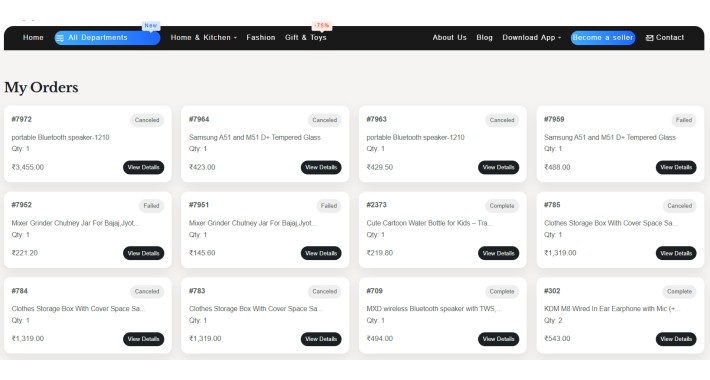View details of order #7951
The width and height of the screenshot is (710, 380).
point(321,253)
